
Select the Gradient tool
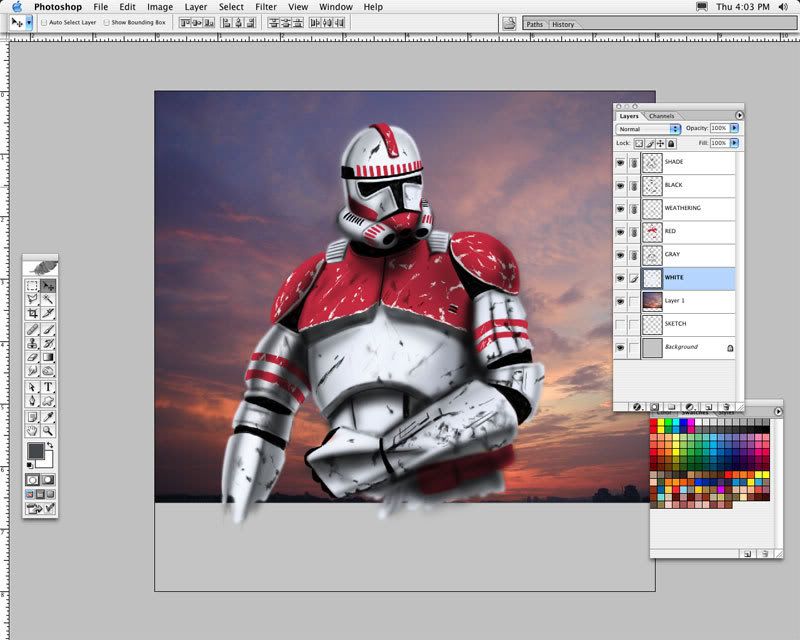click(48, 357)
